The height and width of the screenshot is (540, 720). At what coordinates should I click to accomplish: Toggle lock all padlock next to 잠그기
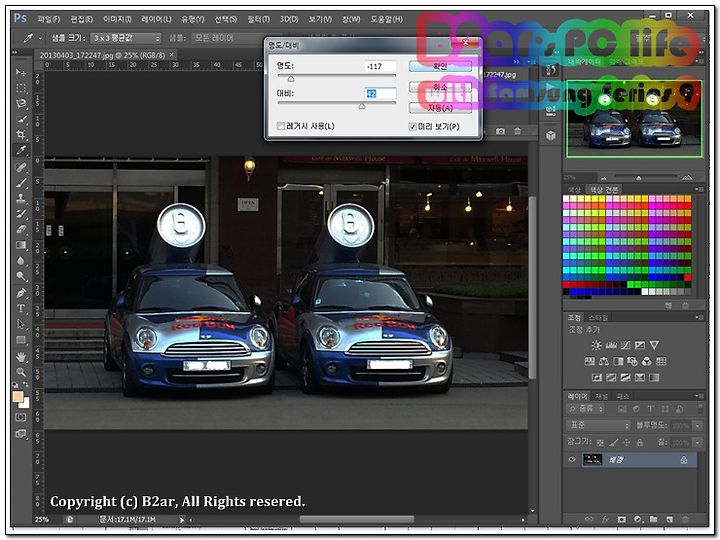[x=640, y=443]
